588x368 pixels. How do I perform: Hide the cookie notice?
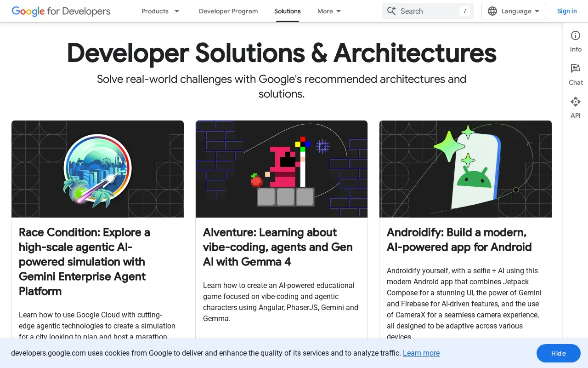tap(559, 353)
